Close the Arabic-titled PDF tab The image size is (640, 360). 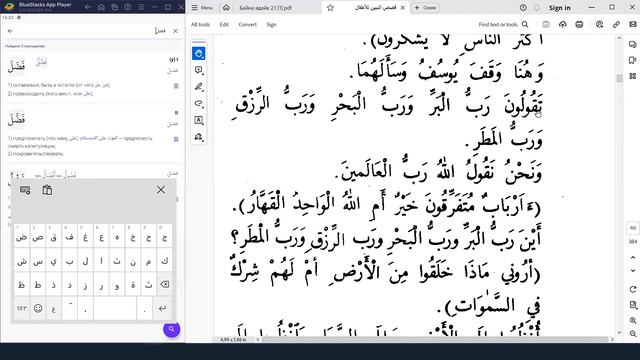point(403,8)
